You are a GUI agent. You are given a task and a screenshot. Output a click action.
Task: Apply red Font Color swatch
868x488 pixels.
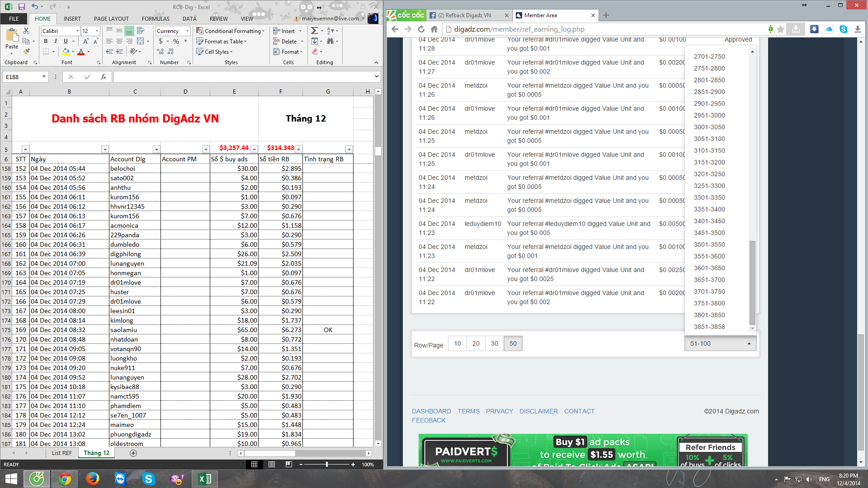tap(81, 52)
